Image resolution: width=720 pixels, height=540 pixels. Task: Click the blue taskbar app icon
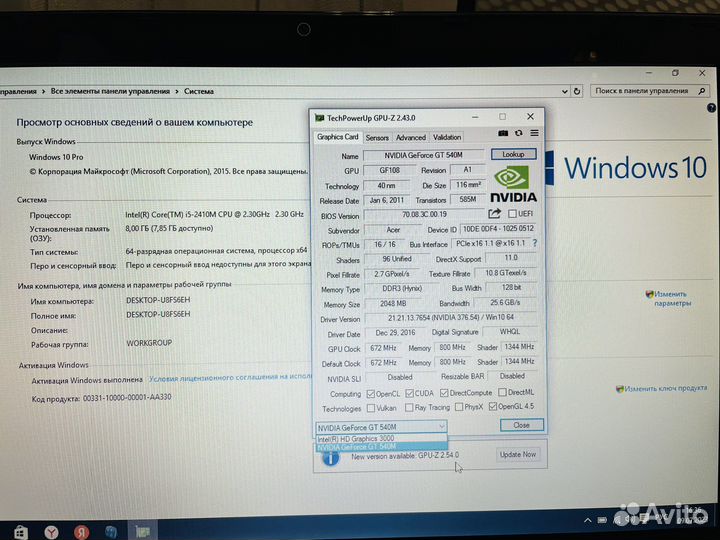pyautogui.click(x=111, y=532)
